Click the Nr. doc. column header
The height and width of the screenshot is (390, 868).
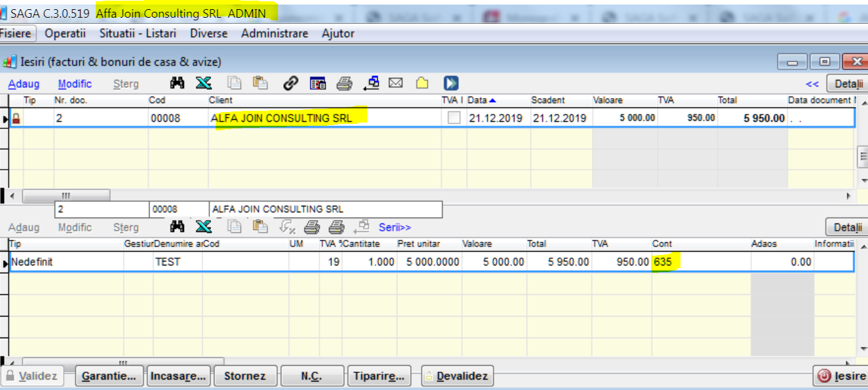coord(100,100)
